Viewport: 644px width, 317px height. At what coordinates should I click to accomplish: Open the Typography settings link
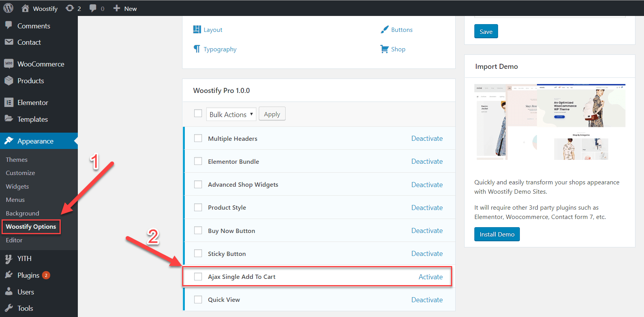tap(220, 49)
